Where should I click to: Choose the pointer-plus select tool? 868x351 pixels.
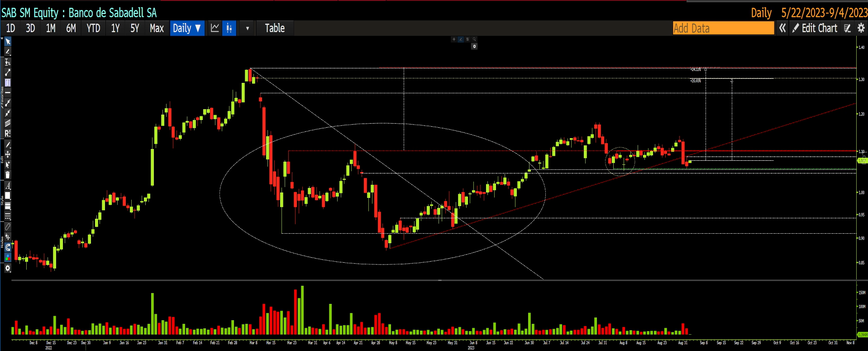click(x=8, y=165)
